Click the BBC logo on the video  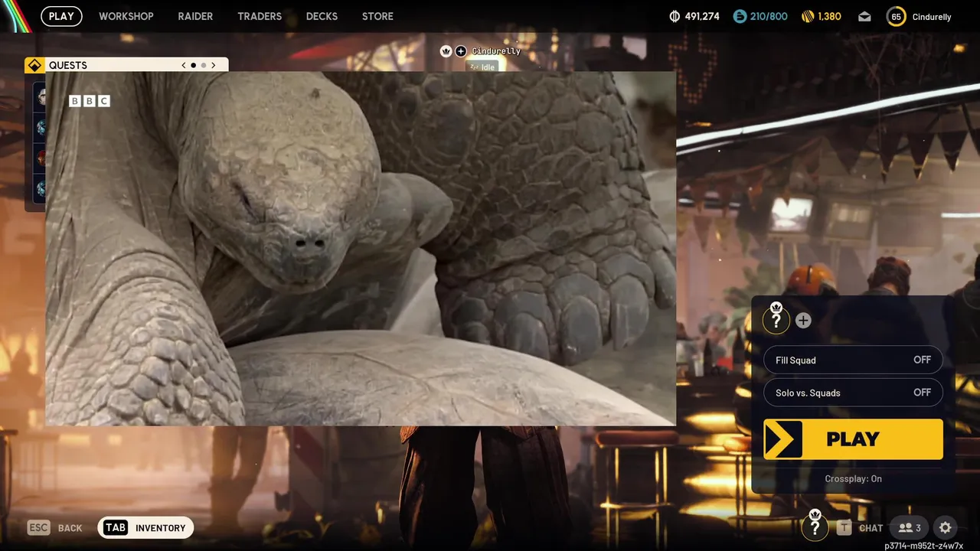point(90,100)
